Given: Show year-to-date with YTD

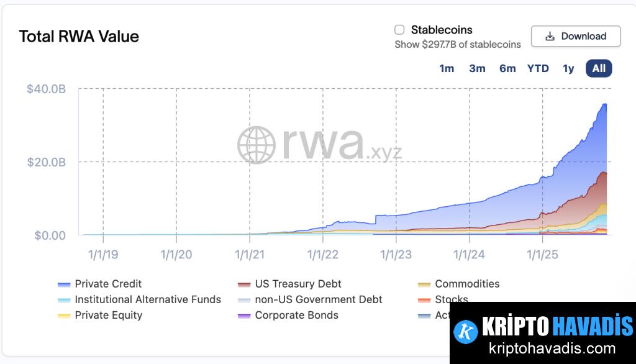Looking at the screenshot, I should pos(538,68).
